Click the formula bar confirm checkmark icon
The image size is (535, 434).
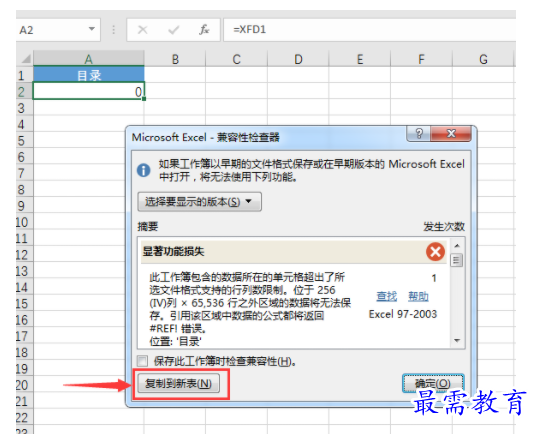pyautogui.click(x=174, y=30)
